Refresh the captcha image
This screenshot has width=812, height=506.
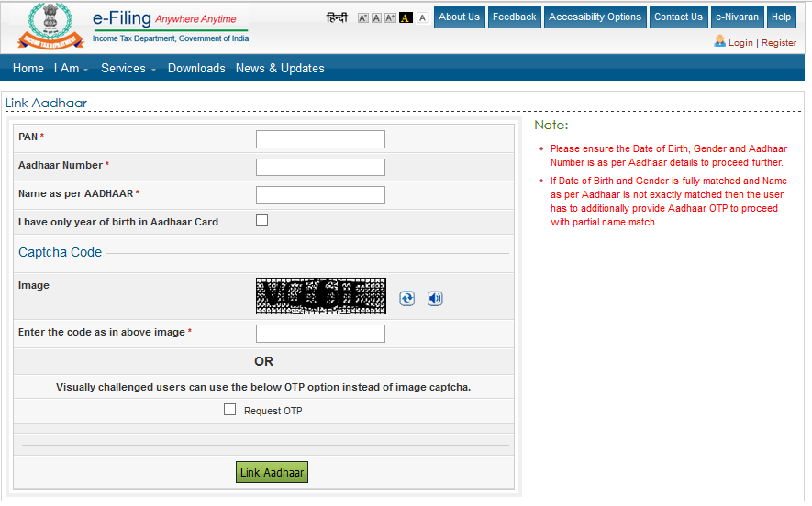click(x=407, y=299)
